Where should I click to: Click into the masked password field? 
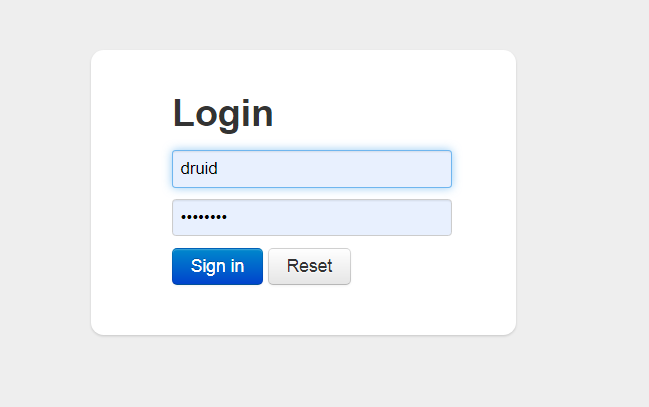[x=311, y=218]
